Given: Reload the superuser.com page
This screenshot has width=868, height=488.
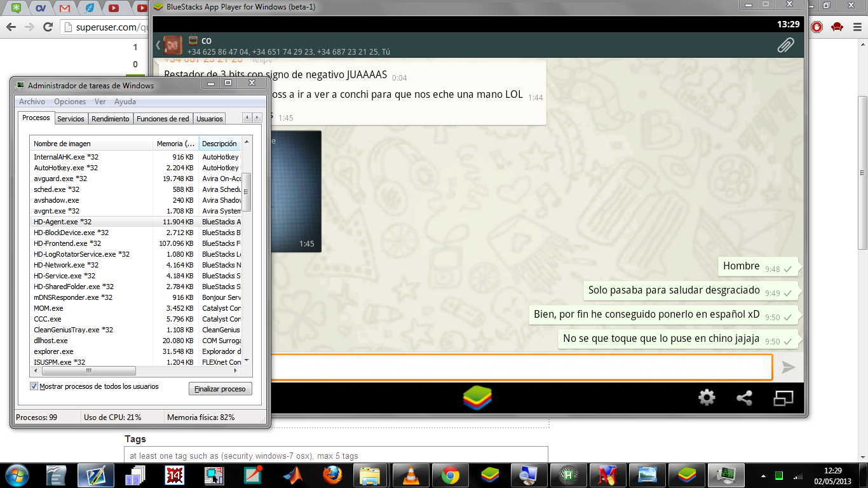Looking at the screenshot, I should click(48, 27).
